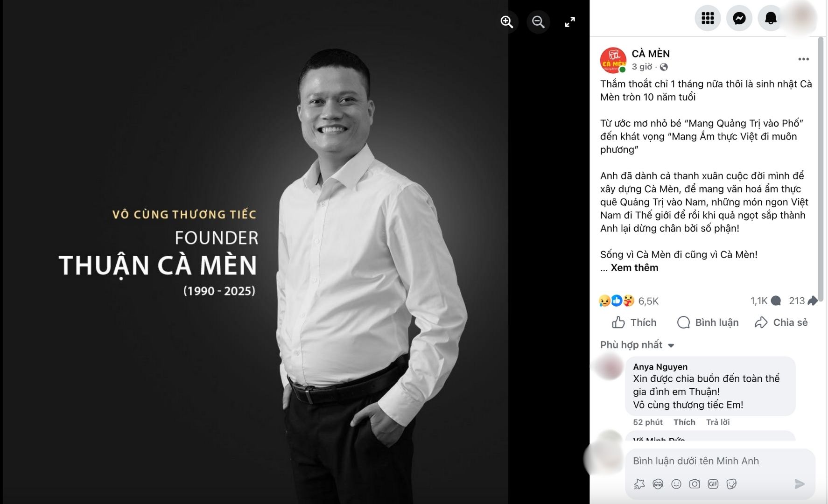
Task: Open the post options three-dot menu
Action: click(x=803, y=59)
